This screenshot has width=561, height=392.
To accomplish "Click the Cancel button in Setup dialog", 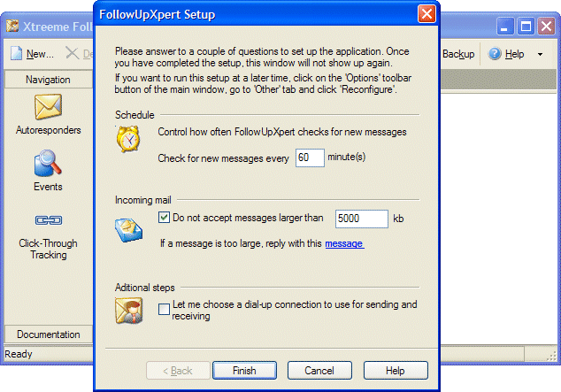I will [x=319, y=370].
